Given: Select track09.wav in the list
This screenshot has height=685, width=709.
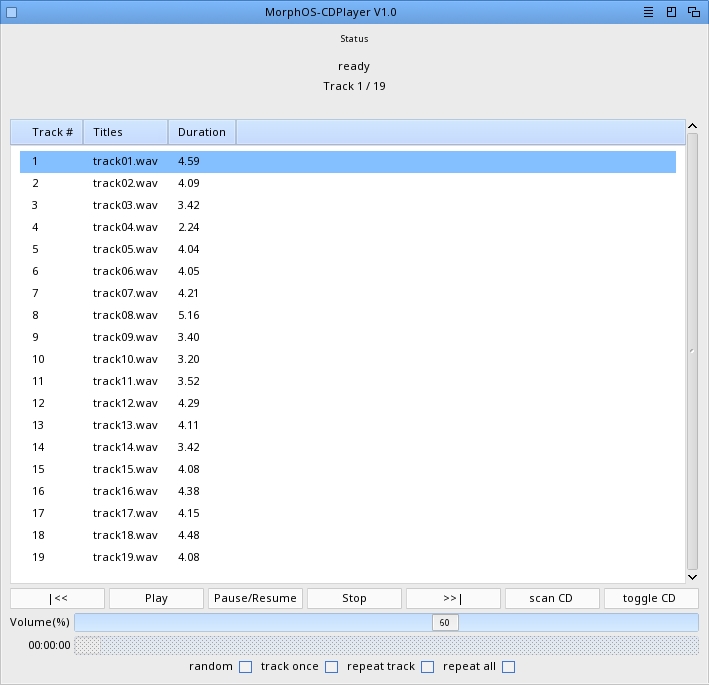Looking at the screenshot, I should 348,337.
